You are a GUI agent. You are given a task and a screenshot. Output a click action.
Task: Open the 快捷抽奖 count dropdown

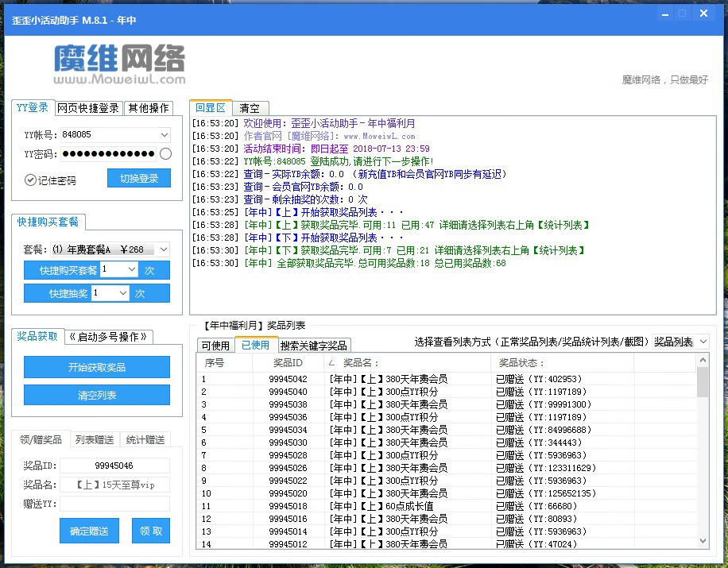click(122, 293)
